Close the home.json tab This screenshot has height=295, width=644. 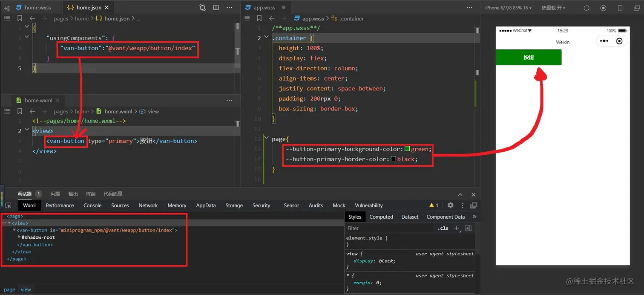(106, 8)
